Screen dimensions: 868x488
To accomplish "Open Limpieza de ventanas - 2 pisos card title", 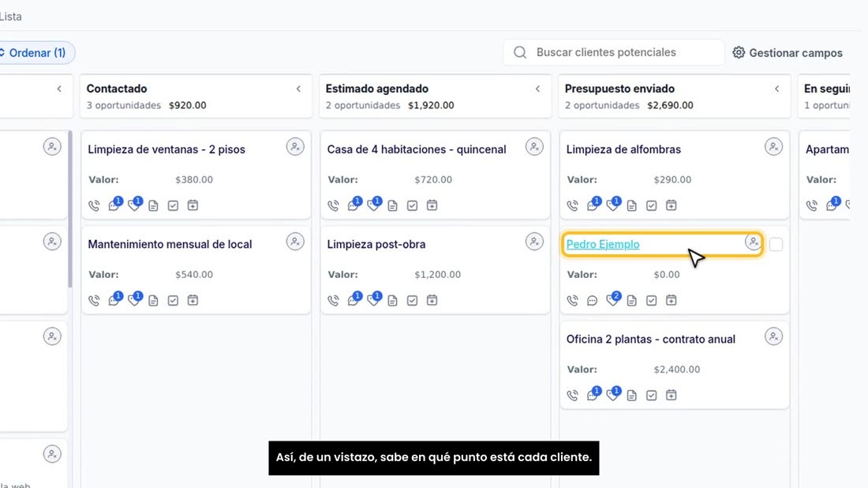I will 166,149.
